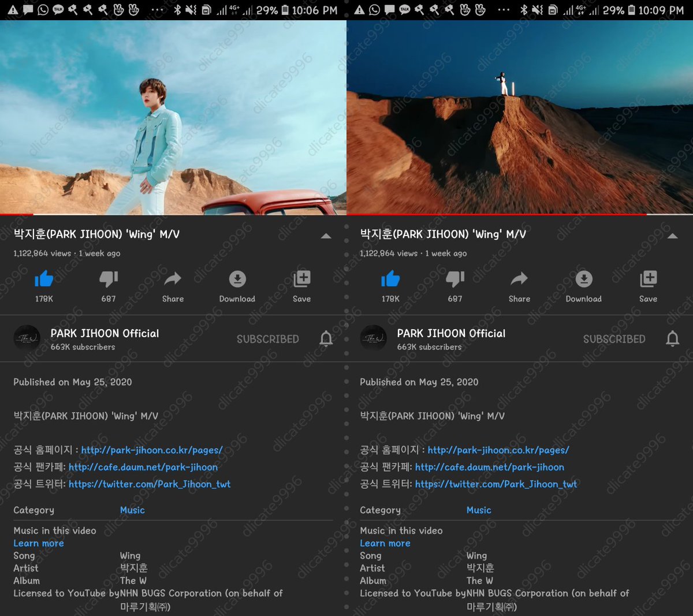The width and height of the screenshot is (693, 616).
Task: Tap song name 'Wing' in left screenshot
Action: pos(130,556)
